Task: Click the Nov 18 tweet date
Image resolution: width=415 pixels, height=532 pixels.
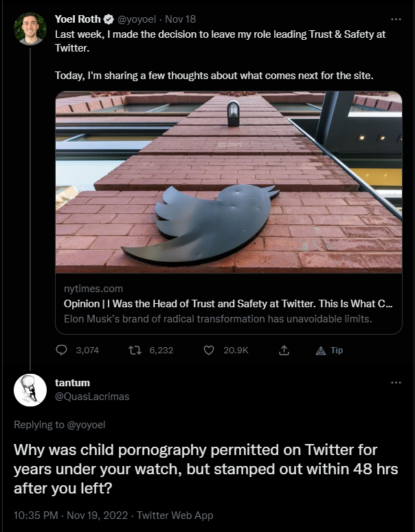Action: pos(181,19)
